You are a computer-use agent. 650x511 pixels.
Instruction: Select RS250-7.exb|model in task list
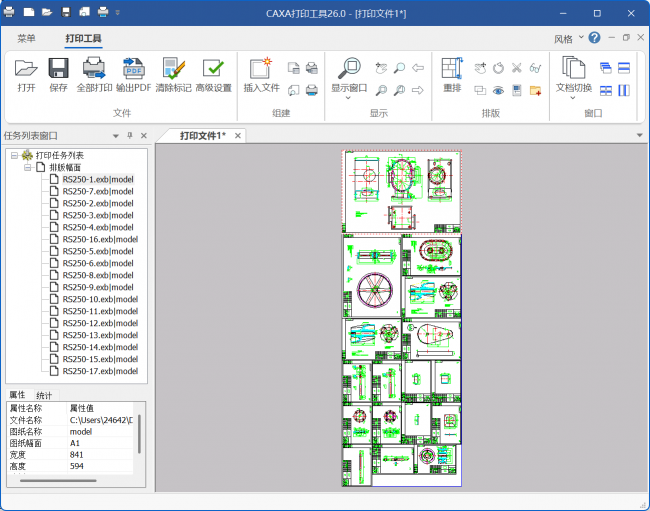coord(98,191)
